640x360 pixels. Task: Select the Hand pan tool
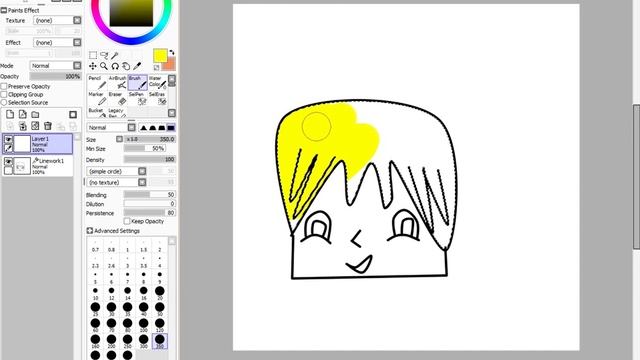[126, 66]
